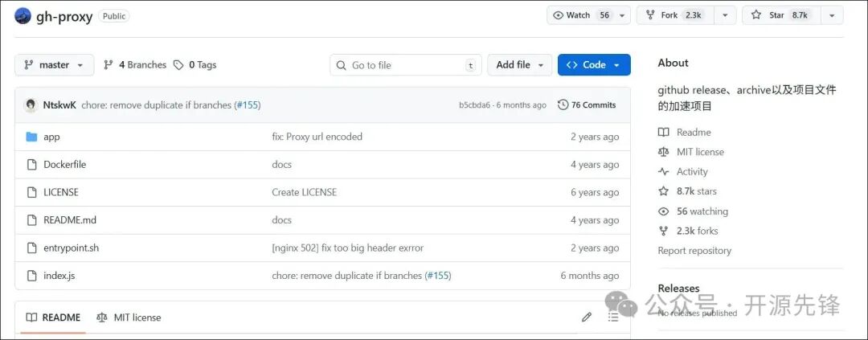Click the Dockerfile file icon
Image resolution: width=868 pixels, height=340 pixels.
click(x=31, y=165)
